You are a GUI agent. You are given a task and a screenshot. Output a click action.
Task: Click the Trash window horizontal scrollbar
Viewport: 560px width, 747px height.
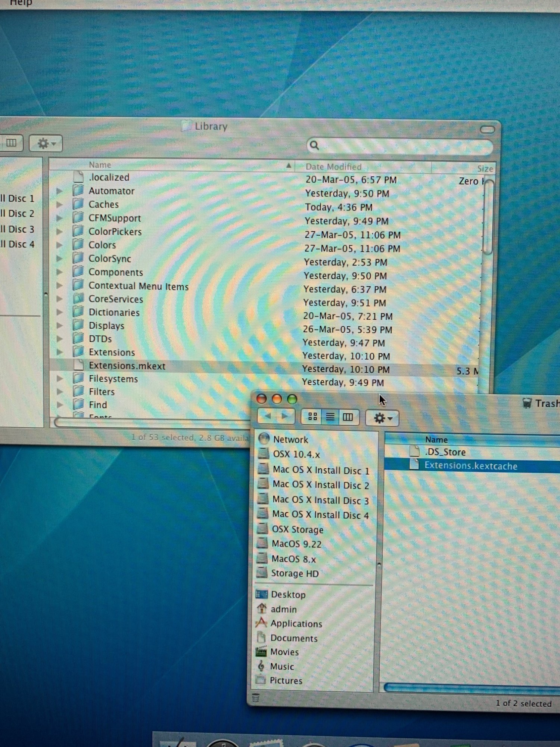[472, 688]
